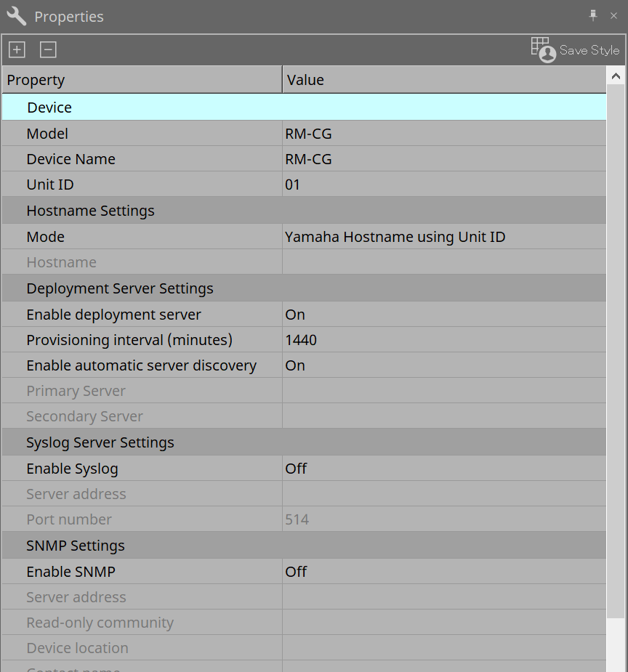Collapse the Deployment Server Settings section
The height and width of the screenshot is (672, 628).
[120, 288]
